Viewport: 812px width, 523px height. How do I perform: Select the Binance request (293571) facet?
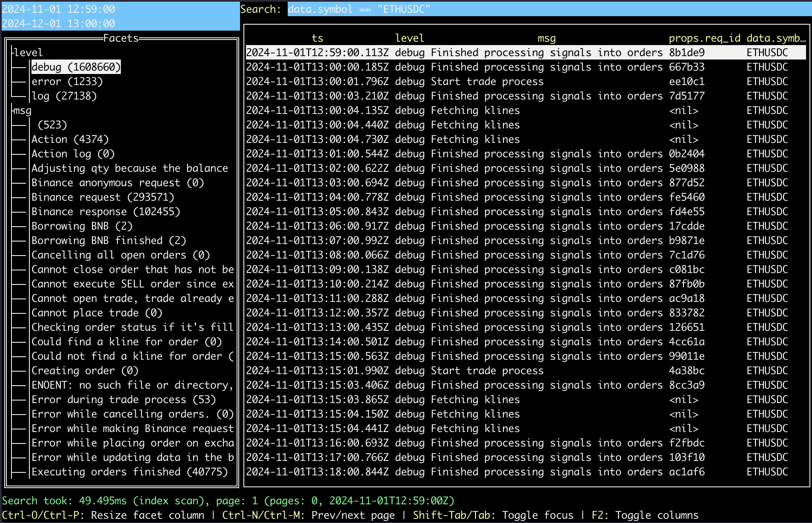coord(103,197)
